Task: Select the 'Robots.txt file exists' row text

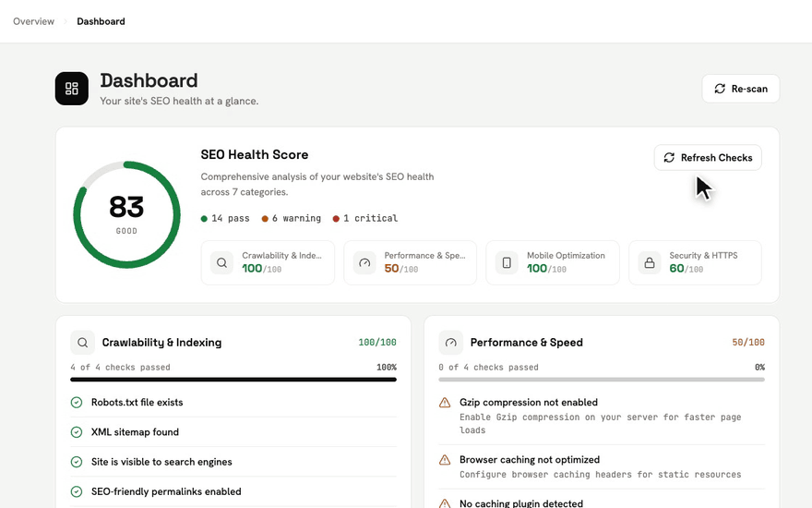Action: coord(137,403)
